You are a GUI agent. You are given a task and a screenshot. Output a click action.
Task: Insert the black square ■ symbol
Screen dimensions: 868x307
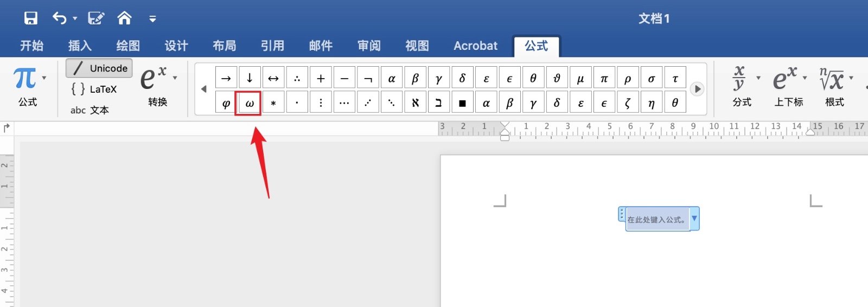coord(462,103)
